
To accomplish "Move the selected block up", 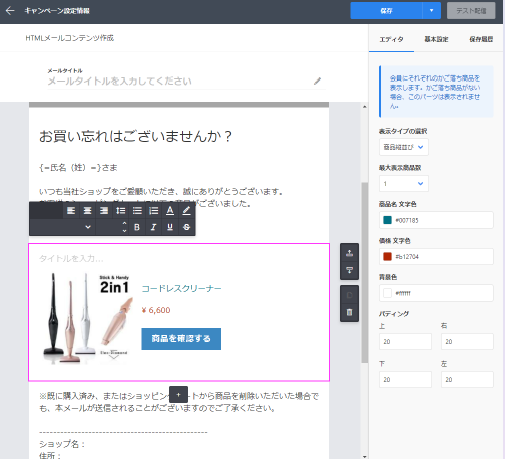I will tap(349, 253).
